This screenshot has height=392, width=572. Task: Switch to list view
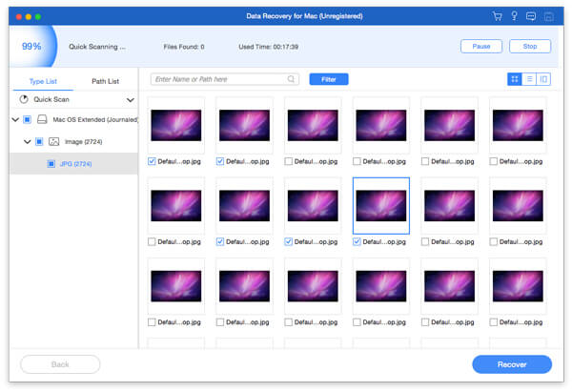pos(529,79)
